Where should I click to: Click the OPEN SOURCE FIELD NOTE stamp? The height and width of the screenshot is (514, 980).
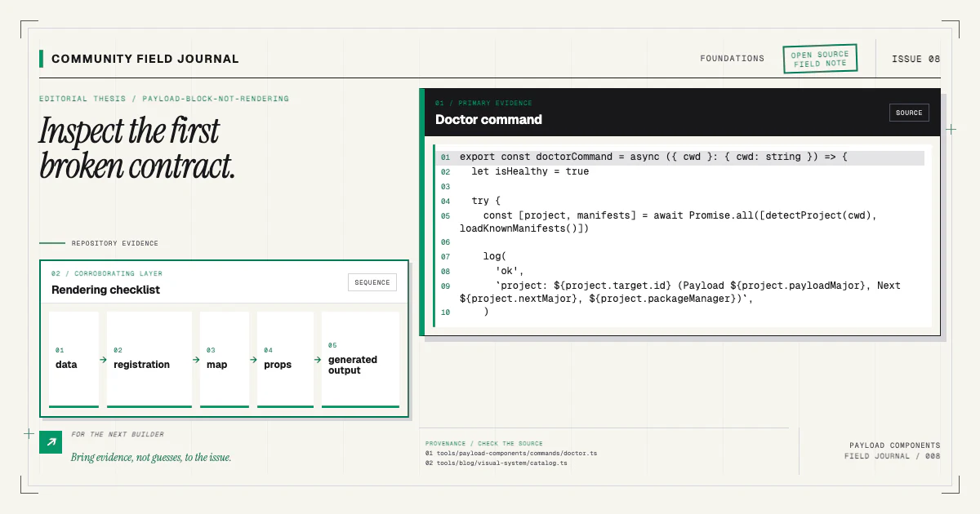pos(820,59)
